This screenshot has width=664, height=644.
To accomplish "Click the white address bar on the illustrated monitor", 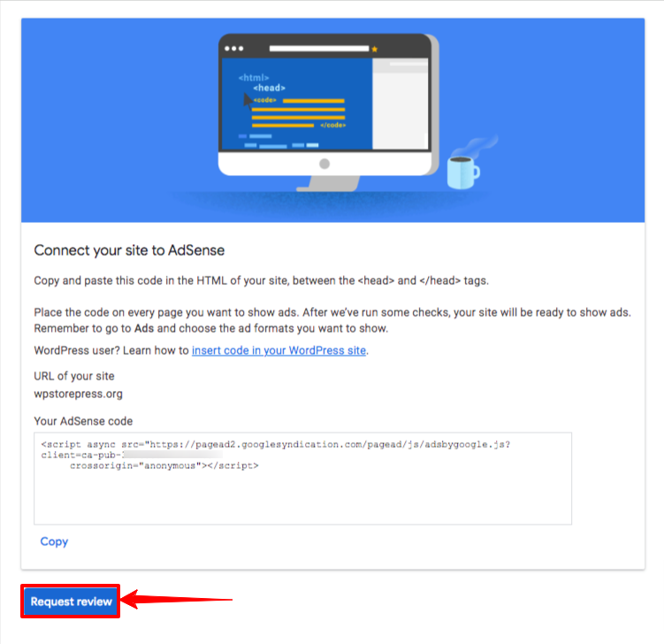I will click(319, 49).
